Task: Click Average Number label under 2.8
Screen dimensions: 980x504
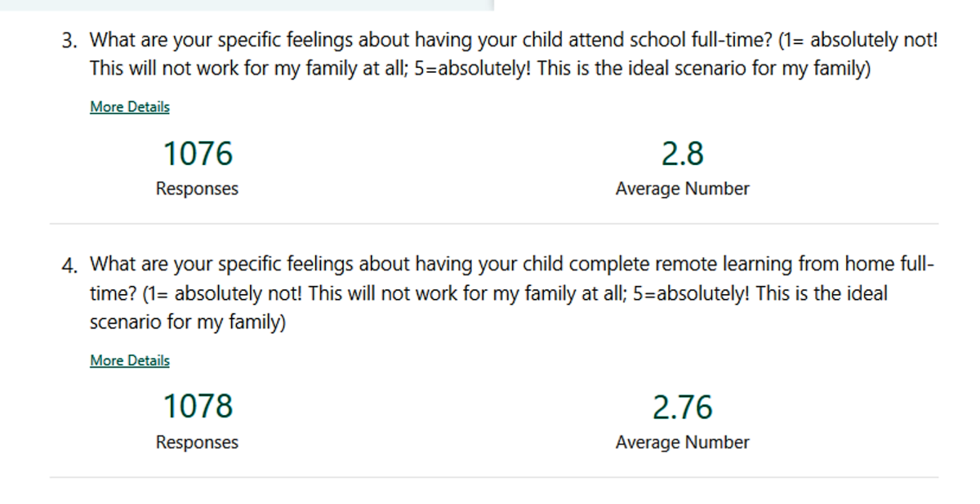Action: 682,189
